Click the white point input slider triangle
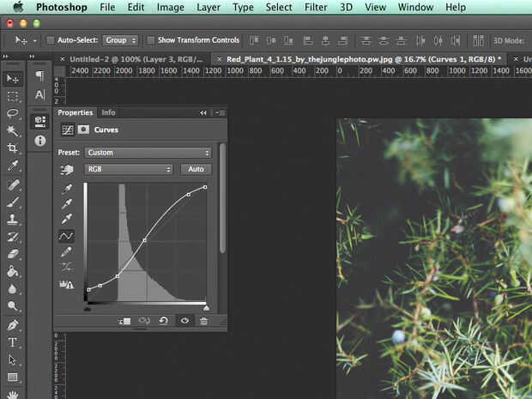This screenshot has width=532, height=399. tap(206, 308)
